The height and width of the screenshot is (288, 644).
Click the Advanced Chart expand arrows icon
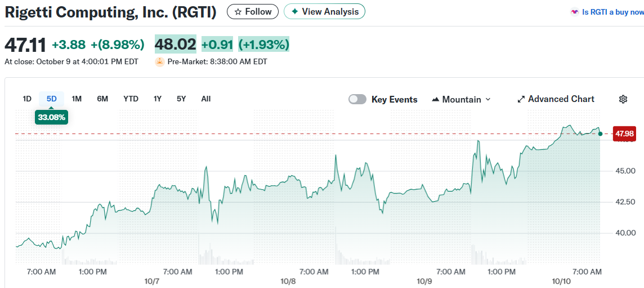[x=521, y=99]
